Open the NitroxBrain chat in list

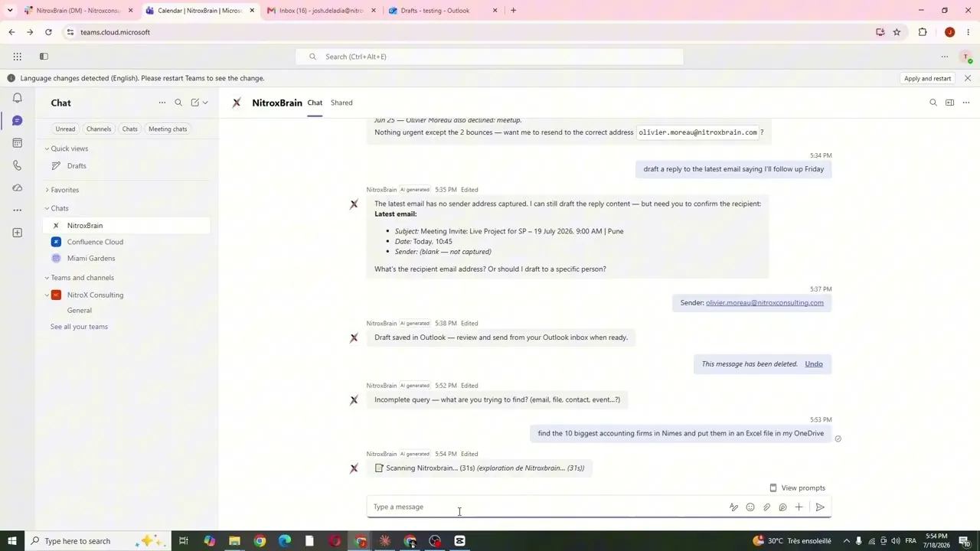[x=126, y=226]
